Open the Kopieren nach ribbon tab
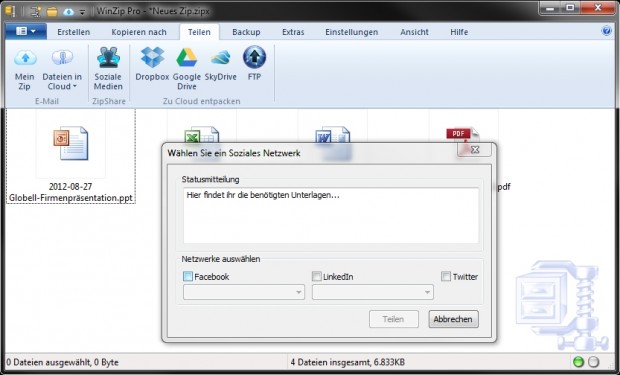The height and width of the screenshot is (375, 620). point(139,32)
